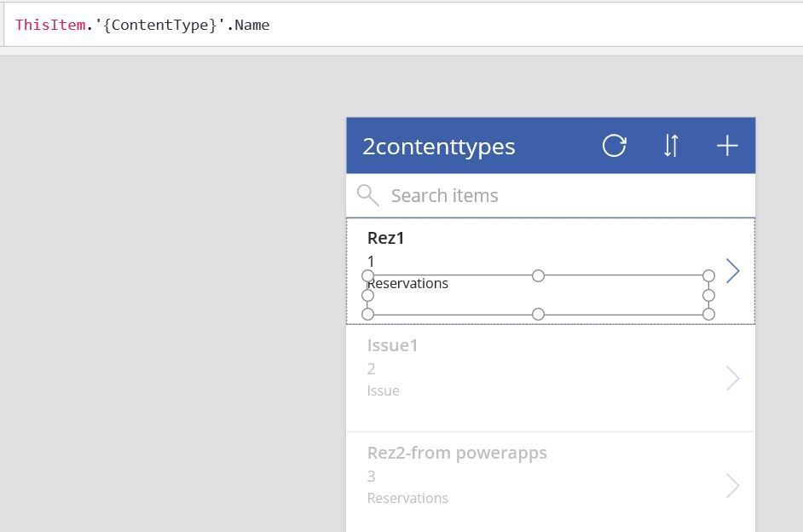Click the magnifier icon in the search bar
This screenshot has width=803, height=532.
(x=367, y=195)
